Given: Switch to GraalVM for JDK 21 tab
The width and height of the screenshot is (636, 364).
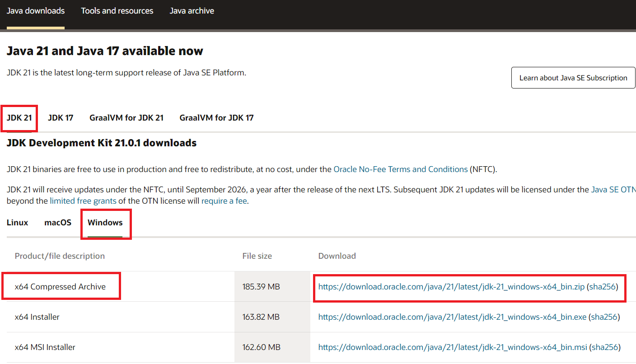Looking at the screenshot, I should [x=126, y=118].
